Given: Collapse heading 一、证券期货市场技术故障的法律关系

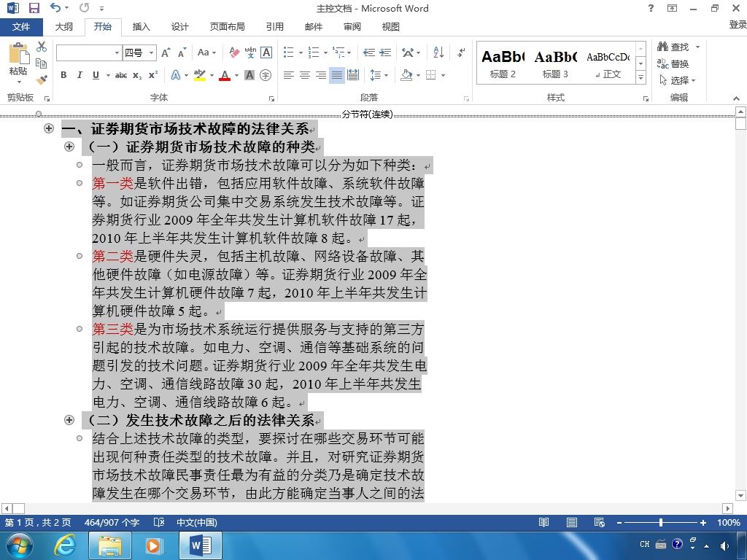Looking at the screenshot, I should pos(49,128).
